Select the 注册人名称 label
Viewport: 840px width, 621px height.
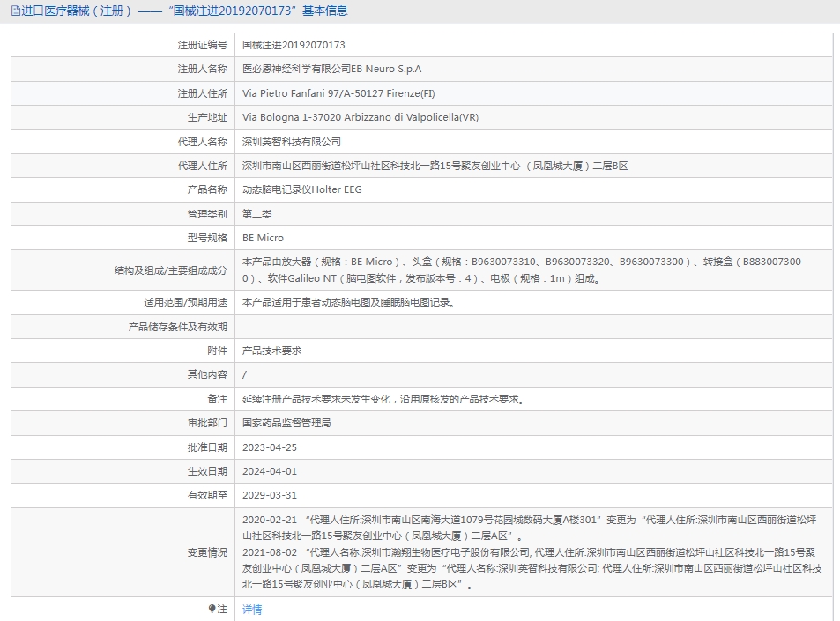point(203,69)
